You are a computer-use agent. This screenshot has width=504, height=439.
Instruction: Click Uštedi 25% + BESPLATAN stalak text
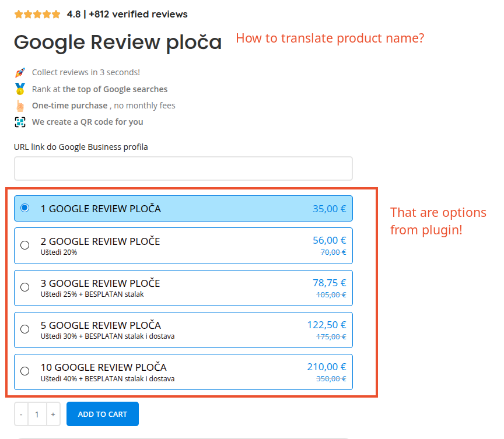92,294
